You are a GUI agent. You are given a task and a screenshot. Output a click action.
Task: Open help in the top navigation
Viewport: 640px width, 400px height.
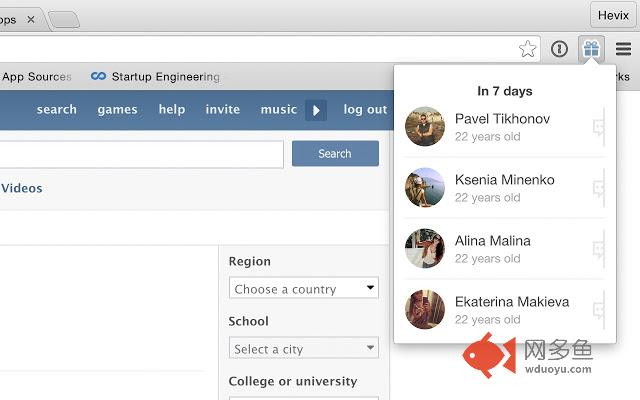[x=172, y=109]
